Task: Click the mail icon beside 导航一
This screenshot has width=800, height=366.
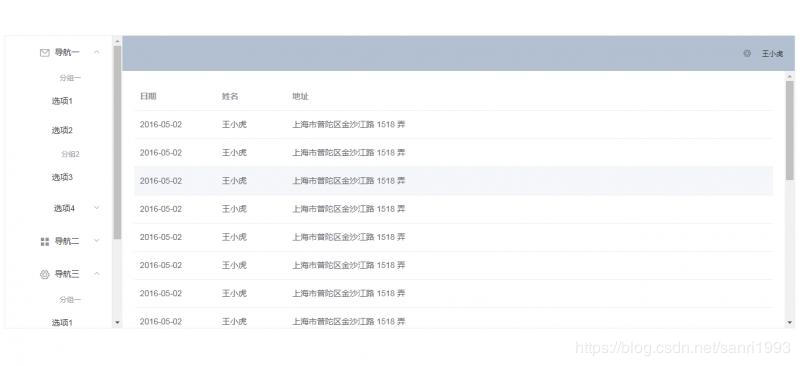Action: (x=44, y=53)
